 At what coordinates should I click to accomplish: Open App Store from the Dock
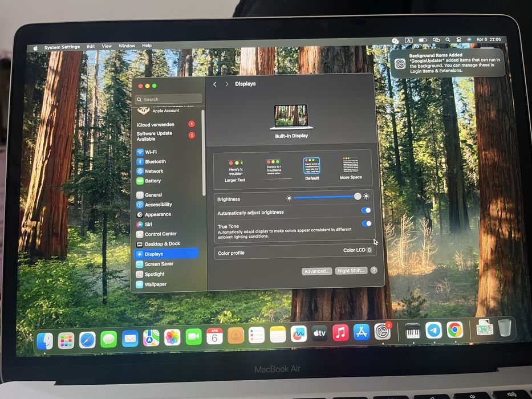coord(362,332)
